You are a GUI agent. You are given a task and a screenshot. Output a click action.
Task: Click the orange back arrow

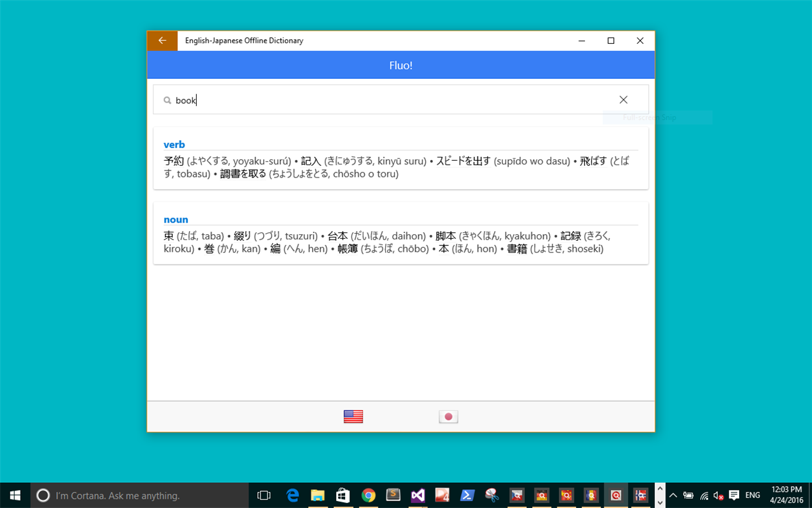(162, 40)
